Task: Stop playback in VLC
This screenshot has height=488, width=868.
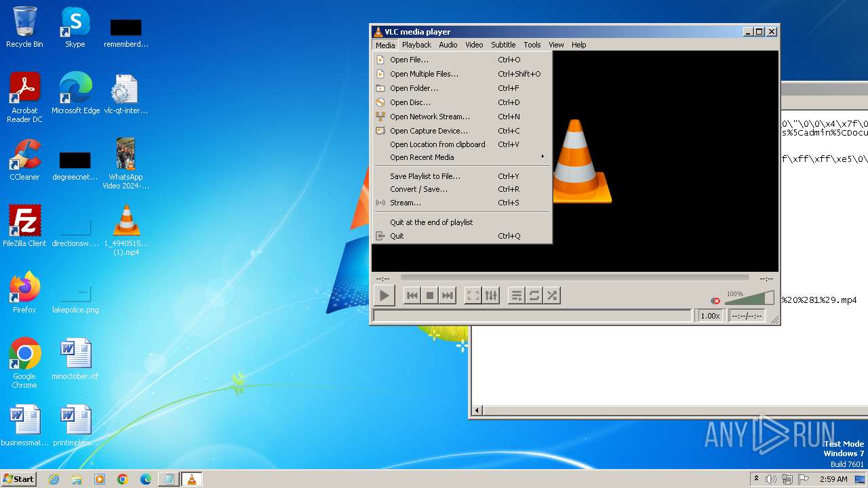Action: click(429, 296)
